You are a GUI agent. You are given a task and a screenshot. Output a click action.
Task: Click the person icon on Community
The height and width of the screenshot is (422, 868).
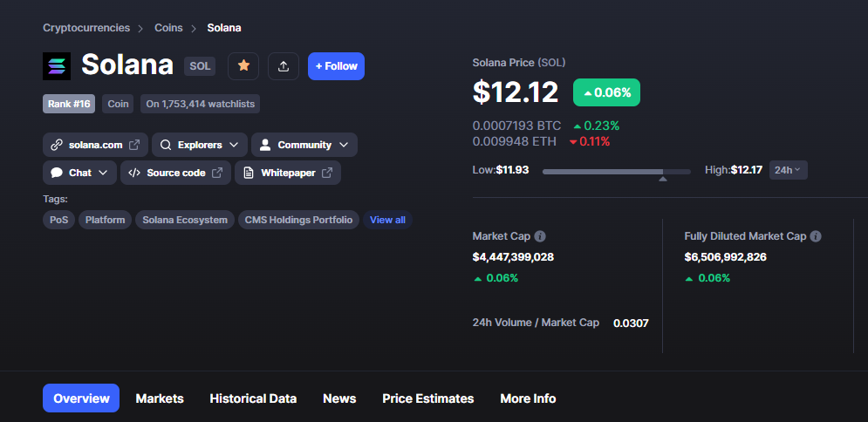click(x=265, y=145)
